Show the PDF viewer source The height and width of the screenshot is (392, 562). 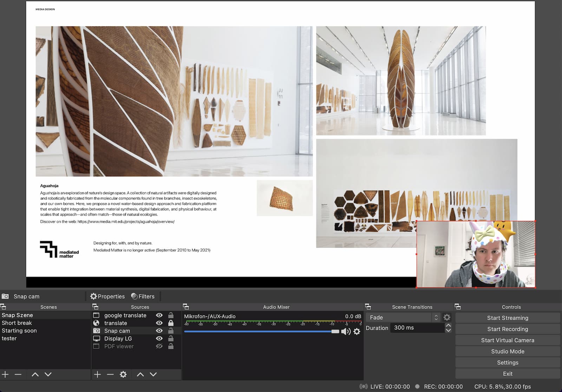pos(159,346)
